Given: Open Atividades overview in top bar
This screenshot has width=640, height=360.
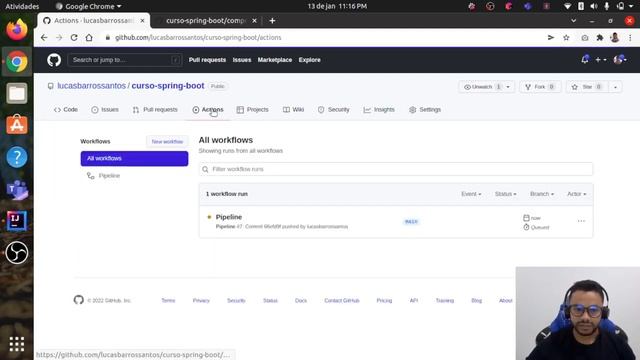Looking at the screenshot, I should point(22,6).
